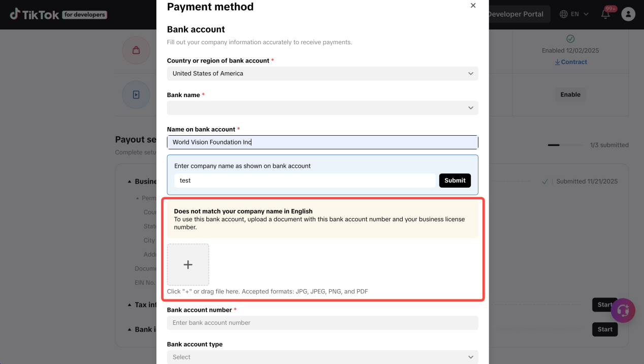This screenshot has width=644, height=364.
Task: Open the purple support chat widget
Action: tap(623, 310)
